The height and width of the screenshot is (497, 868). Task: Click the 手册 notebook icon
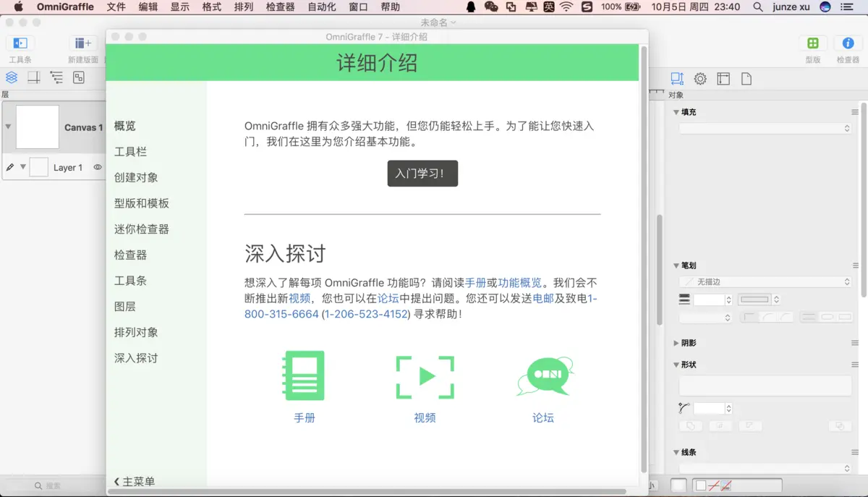tap(305, 375)
